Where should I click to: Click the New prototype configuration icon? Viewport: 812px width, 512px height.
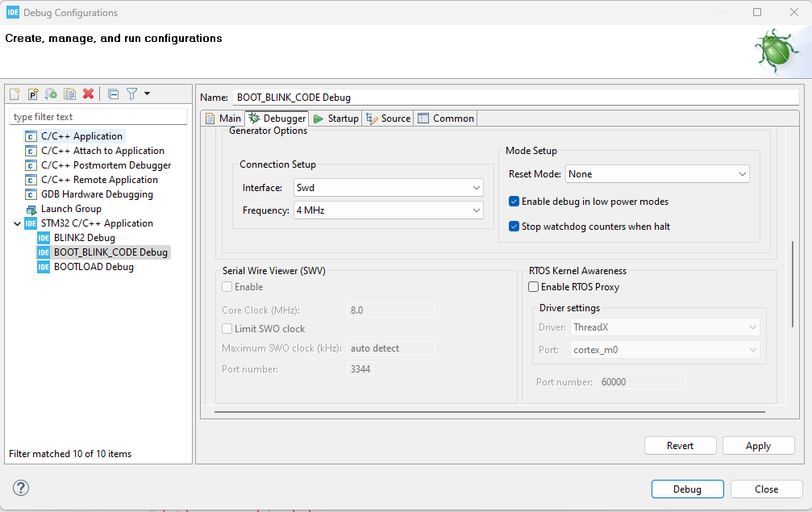(x=33, y=94)
